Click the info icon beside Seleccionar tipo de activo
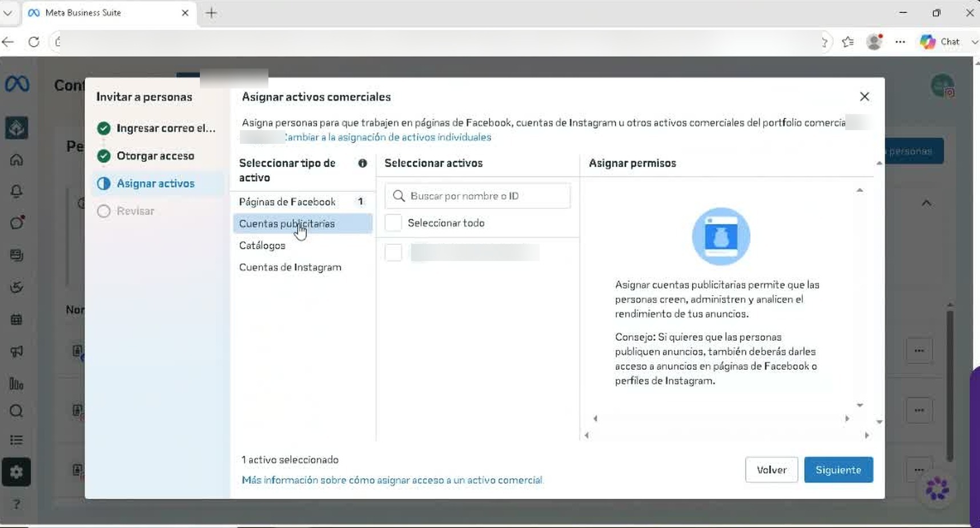This screenshot has width=980, height=528. pos(362,163)
